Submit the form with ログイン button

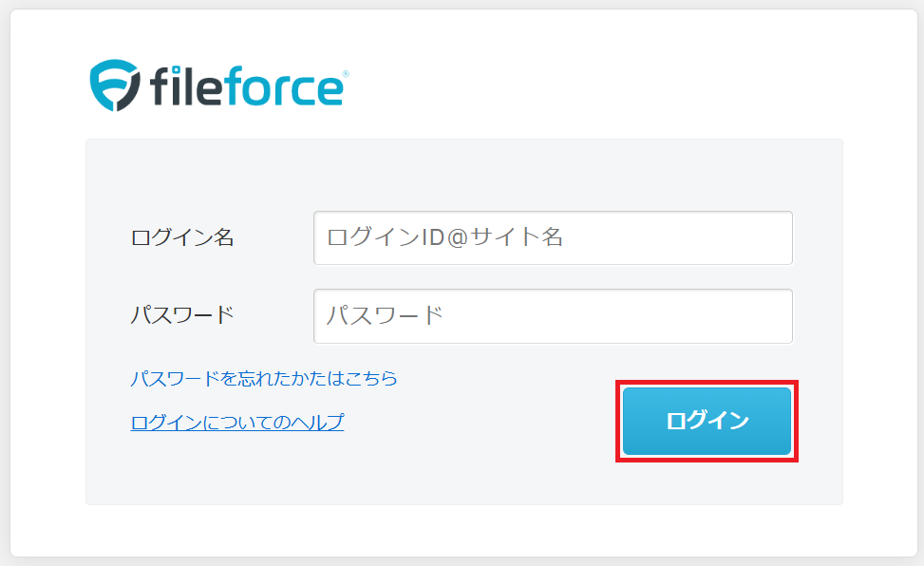click(x=707, y=421)
